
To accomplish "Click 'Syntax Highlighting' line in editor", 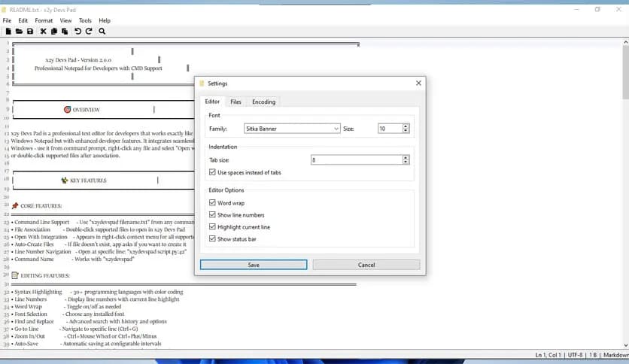I will tap(97, 292).
